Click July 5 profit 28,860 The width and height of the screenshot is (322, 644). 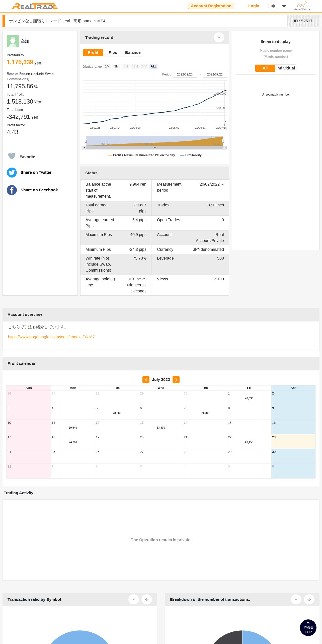coord(117,413)
